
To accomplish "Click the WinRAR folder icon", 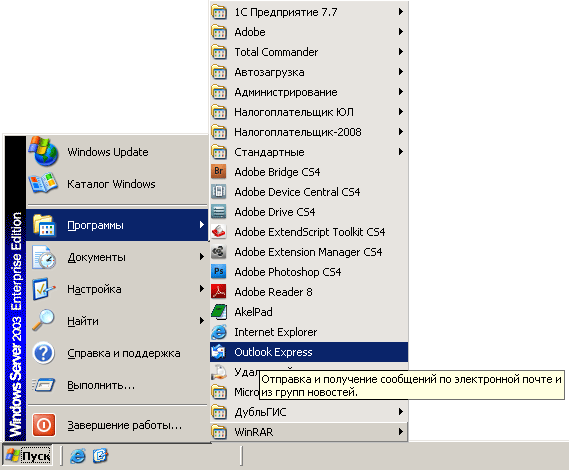I will [x=219, y=432].
